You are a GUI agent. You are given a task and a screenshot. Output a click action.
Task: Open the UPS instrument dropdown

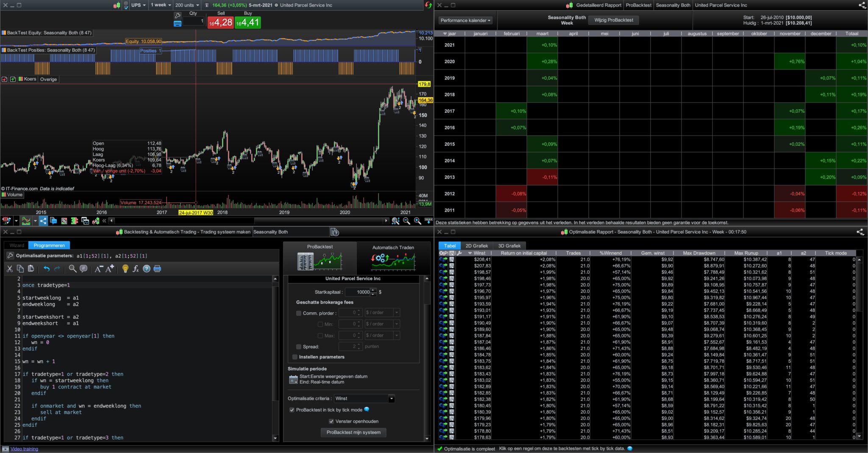pos(138,5)
